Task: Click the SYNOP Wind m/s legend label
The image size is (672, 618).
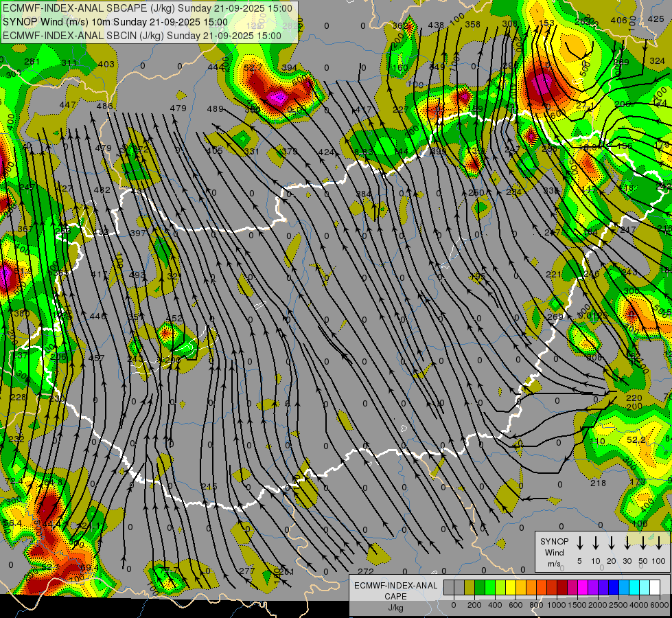Action: point(554,552)
